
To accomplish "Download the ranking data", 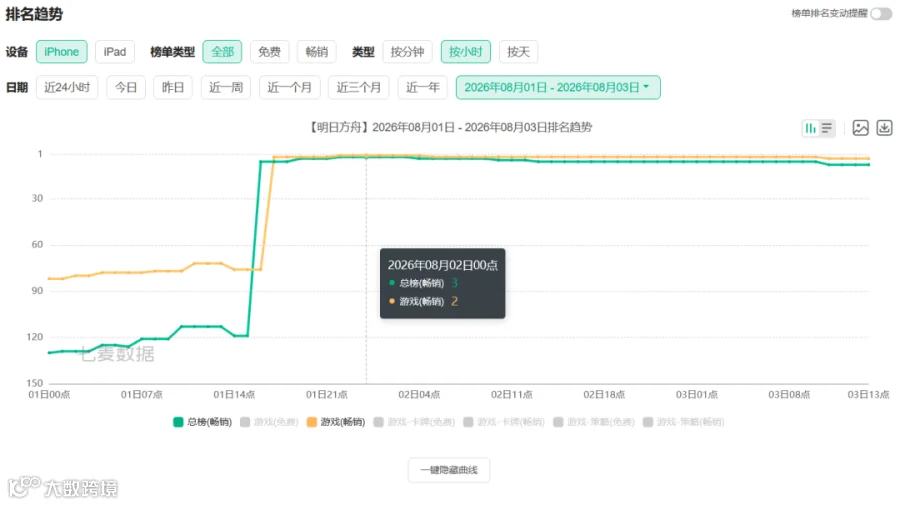I will point(885,128).
